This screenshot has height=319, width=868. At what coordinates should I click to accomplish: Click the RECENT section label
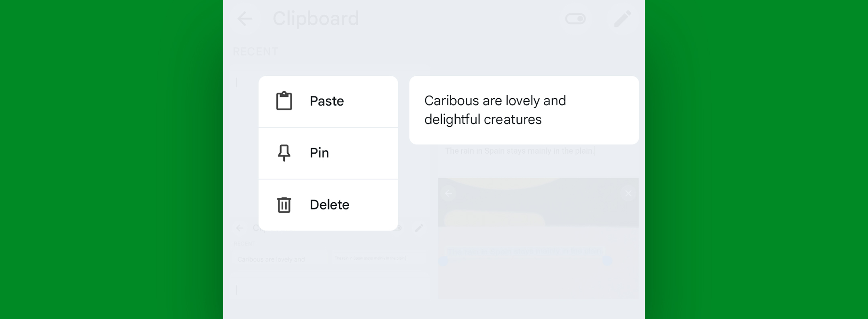point(255,51)
